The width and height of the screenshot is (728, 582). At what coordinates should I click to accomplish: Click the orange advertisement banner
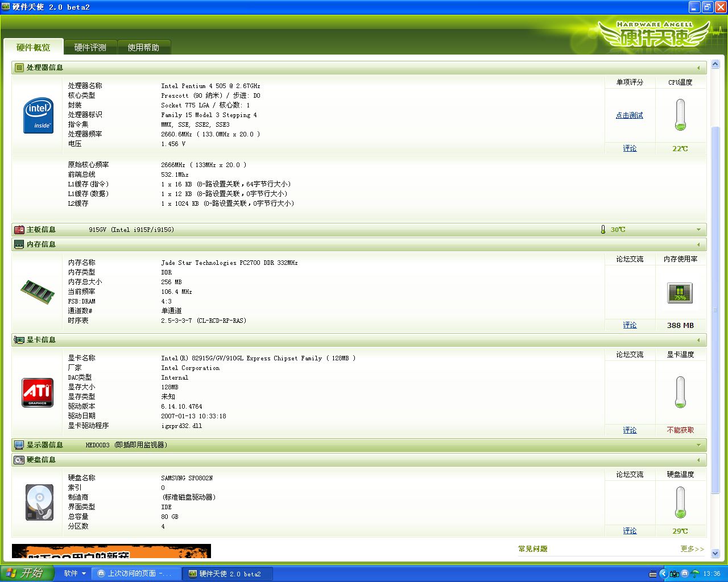111,551
